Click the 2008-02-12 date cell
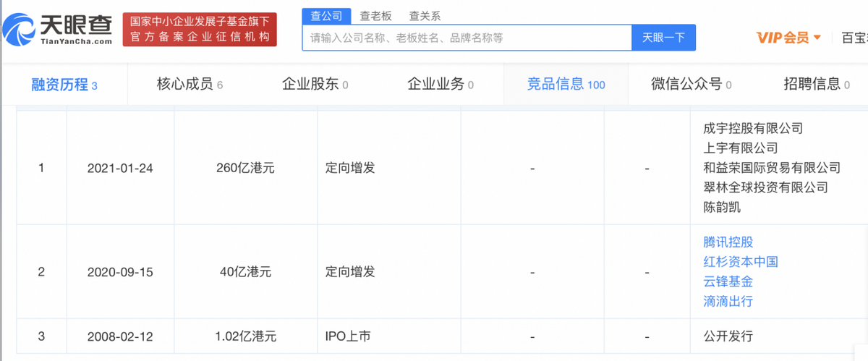The image size is (868, 361). tap(120, 336)
